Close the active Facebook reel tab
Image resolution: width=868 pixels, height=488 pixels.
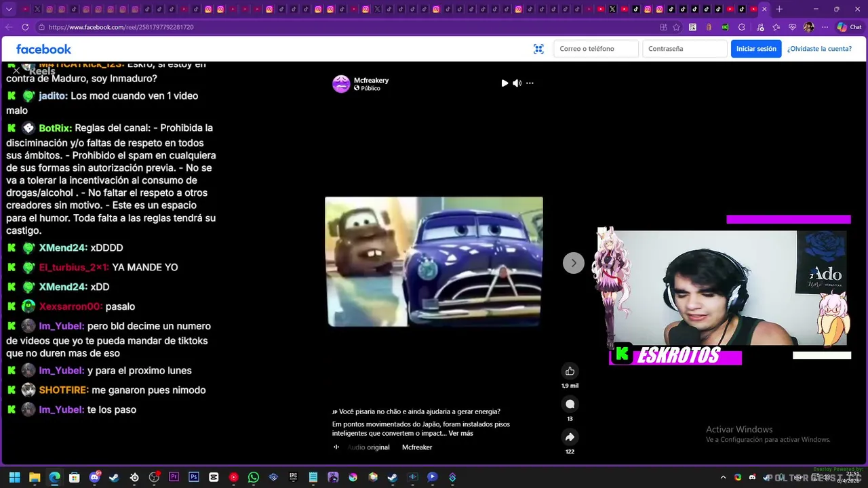click(764, 9)
